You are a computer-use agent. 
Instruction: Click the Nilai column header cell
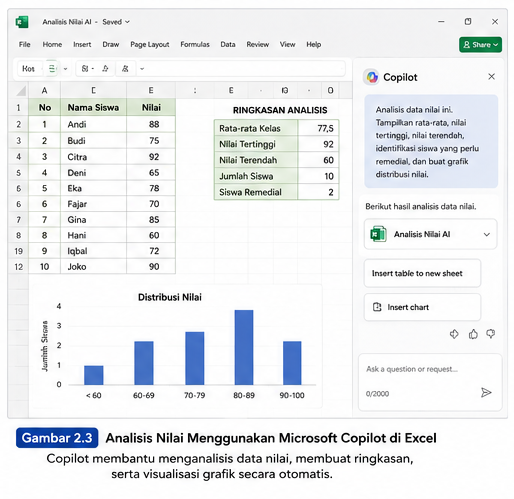coord(151,108)
